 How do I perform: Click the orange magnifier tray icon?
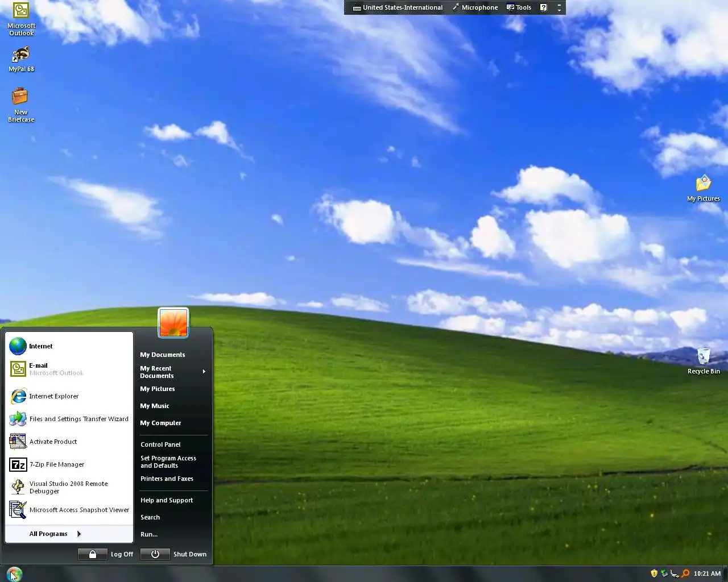pyautogui.click(x=685, y=573)
